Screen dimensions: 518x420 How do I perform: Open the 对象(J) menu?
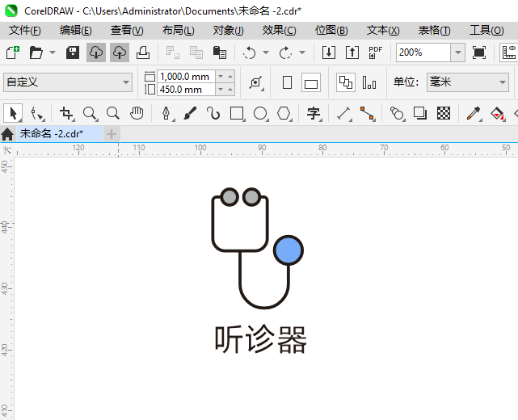pos(228,31)
